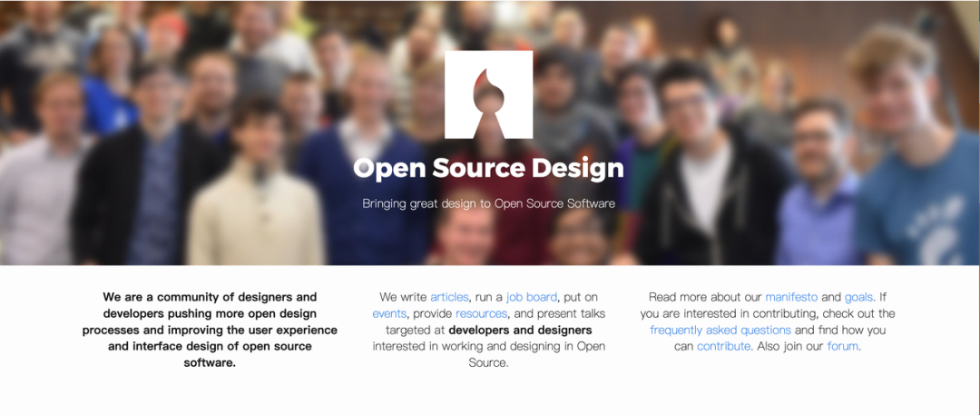Image resolution: width=980 pixels, height=415 pixels.
Task: Click the bold developers and designers text
Action: [x=520, y=330]
